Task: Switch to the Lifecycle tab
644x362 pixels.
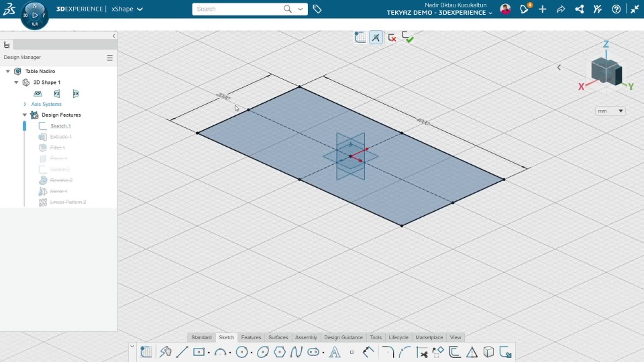Action: click(398, 337)
